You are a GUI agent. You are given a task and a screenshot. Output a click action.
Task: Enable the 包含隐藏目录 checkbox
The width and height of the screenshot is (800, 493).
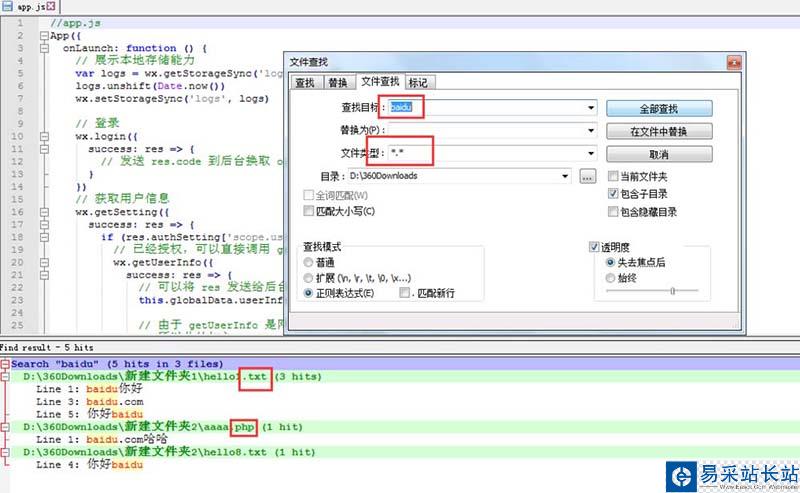(x=613, y=211)
